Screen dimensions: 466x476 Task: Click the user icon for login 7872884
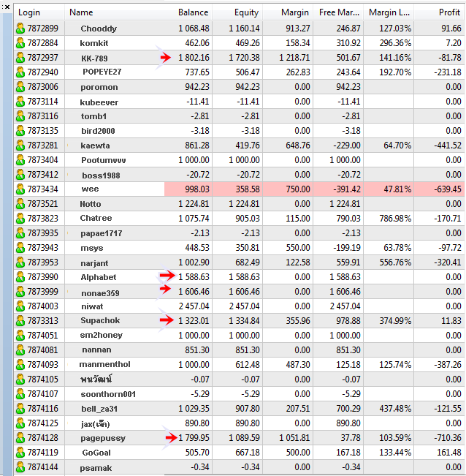pos(20,43)
